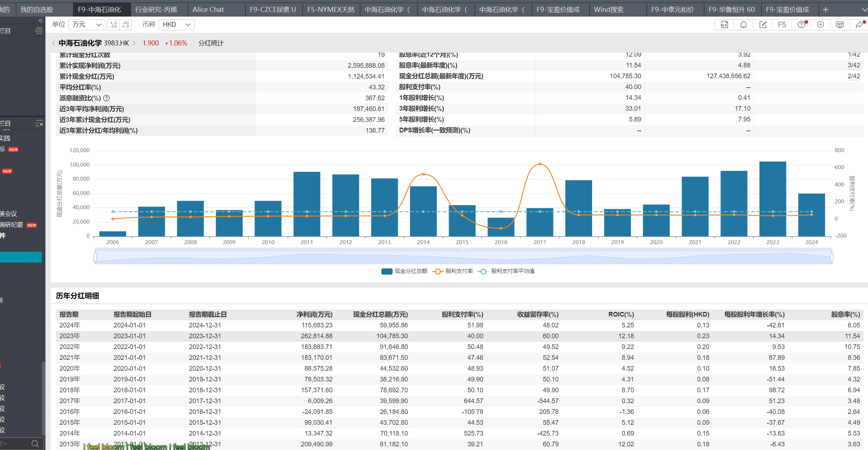Screen dimensions: 868x450
Task: Toggle 股利支付率平均值 legend series
Action: (506, 271)
